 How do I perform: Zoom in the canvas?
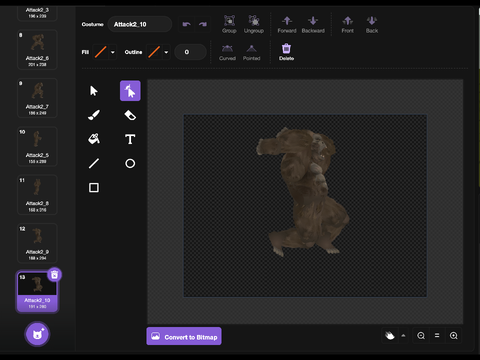click(x=453, y=336)
